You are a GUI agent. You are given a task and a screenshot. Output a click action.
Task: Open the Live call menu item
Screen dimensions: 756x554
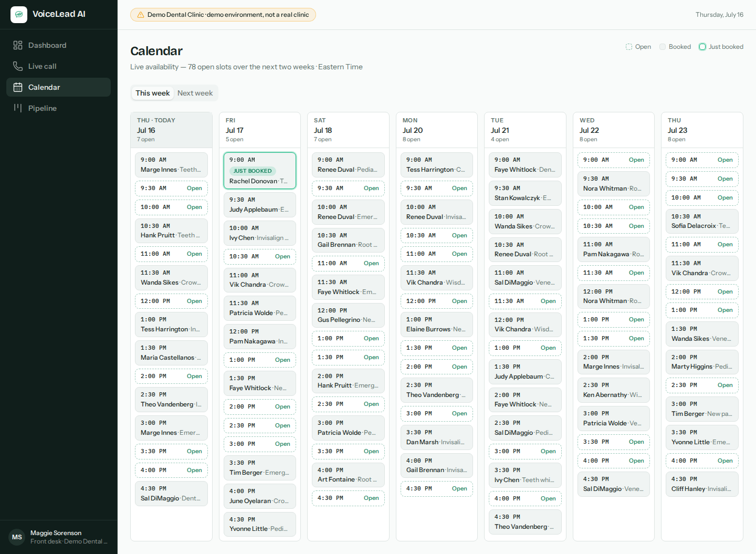point(58,66)
